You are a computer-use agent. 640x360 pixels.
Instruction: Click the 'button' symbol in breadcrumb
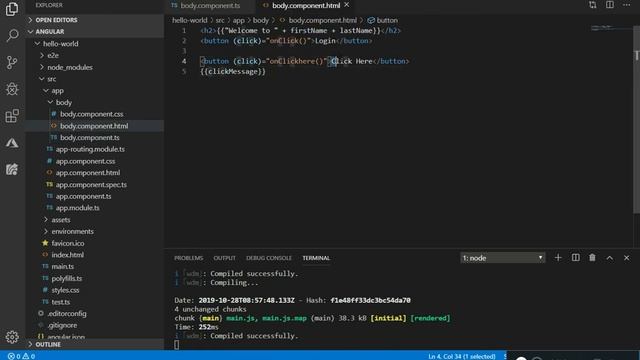387,20
